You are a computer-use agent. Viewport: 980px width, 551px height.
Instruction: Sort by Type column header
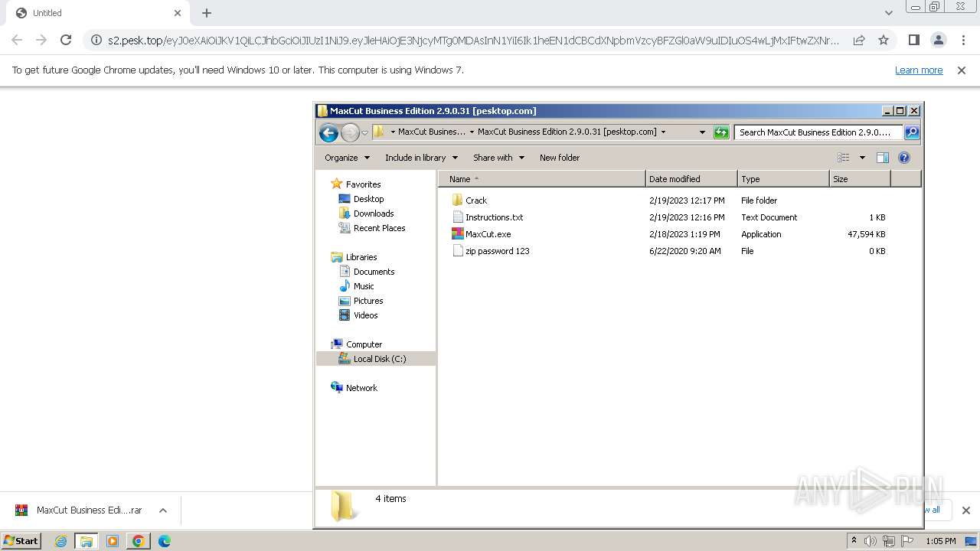coord(783,179)
